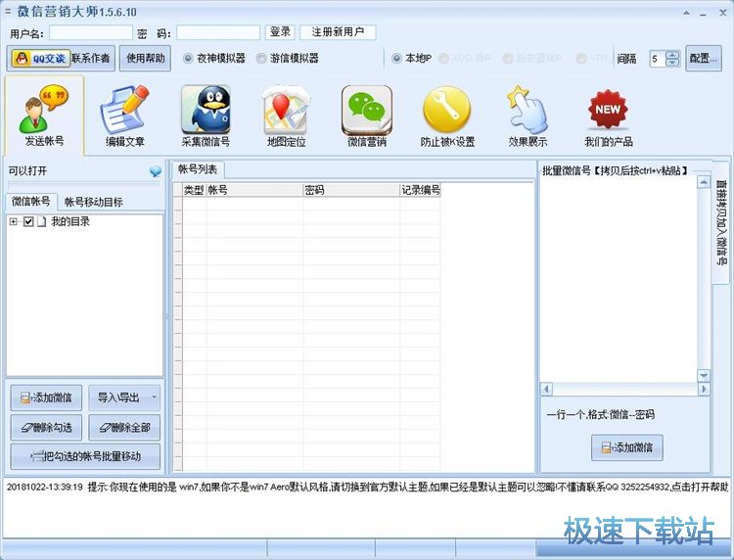Increase the 间隔 interval value
Image resolution: width=734 pixels, height=560 pixels.
tap(672, 54)
